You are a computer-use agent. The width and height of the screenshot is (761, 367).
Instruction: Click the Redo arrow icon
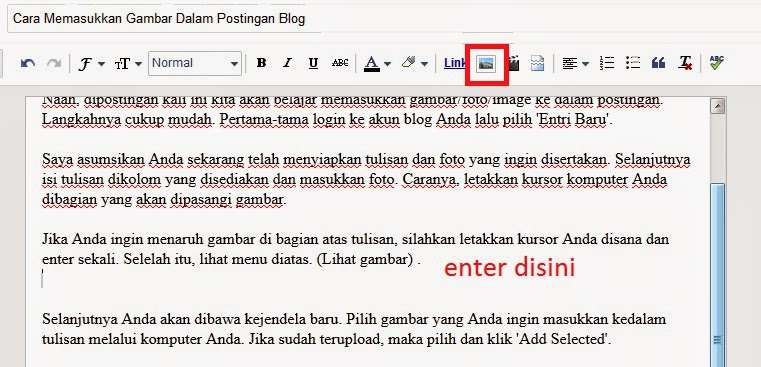[x=53, y=63]
